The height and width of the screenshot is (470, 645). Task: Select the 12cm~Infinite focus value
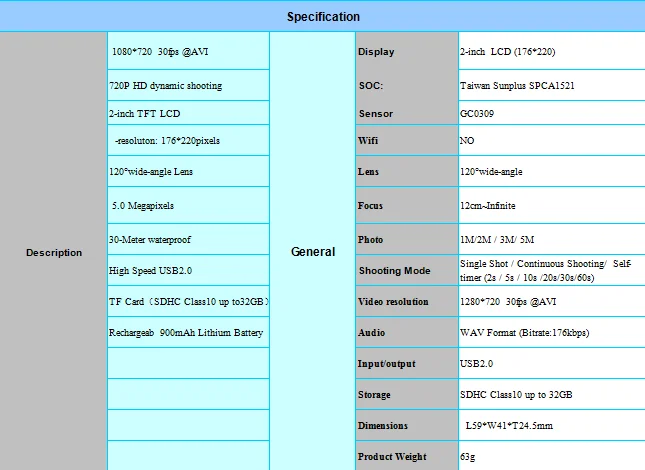(488, 206)
